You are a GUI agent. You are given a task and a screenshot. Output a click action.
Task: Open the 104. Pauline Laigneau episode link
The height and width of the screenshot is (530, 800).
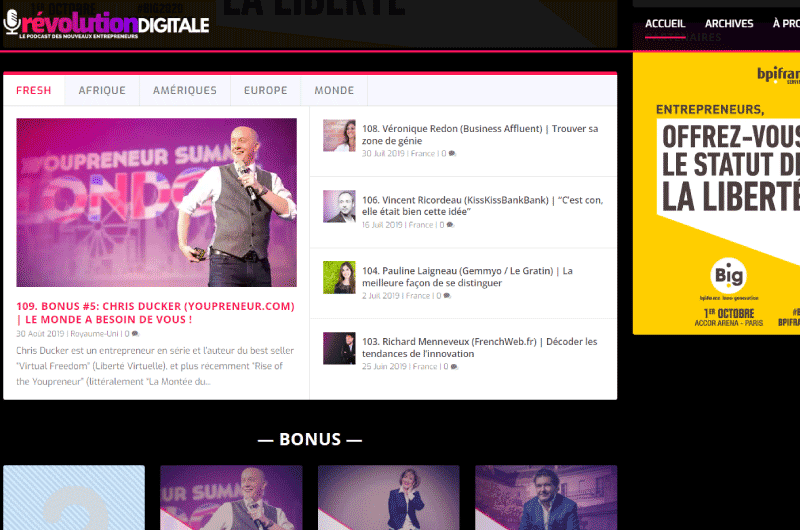click(x=467, y=276)
